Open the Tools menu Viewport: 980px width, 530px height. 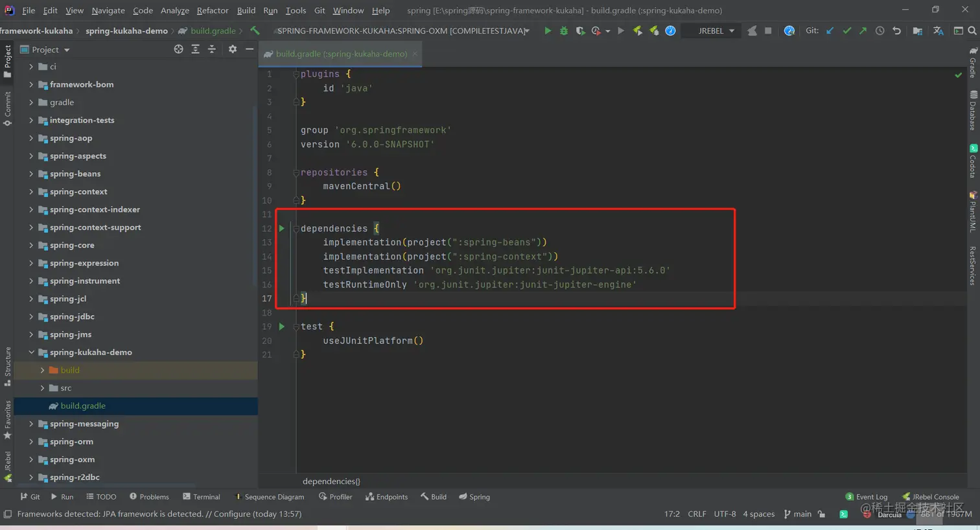tap(296, 10)
